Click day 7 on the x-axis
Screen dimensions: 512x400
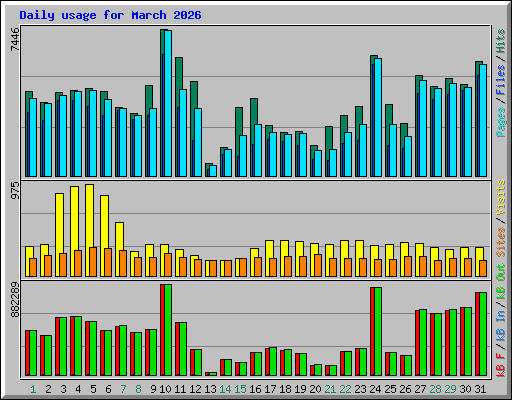click(123, 389)
